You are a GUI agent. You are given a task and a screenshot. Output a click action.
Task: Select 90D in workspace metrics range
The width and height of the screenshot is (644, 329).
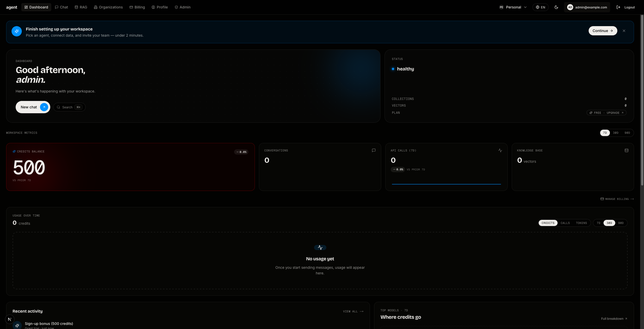tap(627, 133)
